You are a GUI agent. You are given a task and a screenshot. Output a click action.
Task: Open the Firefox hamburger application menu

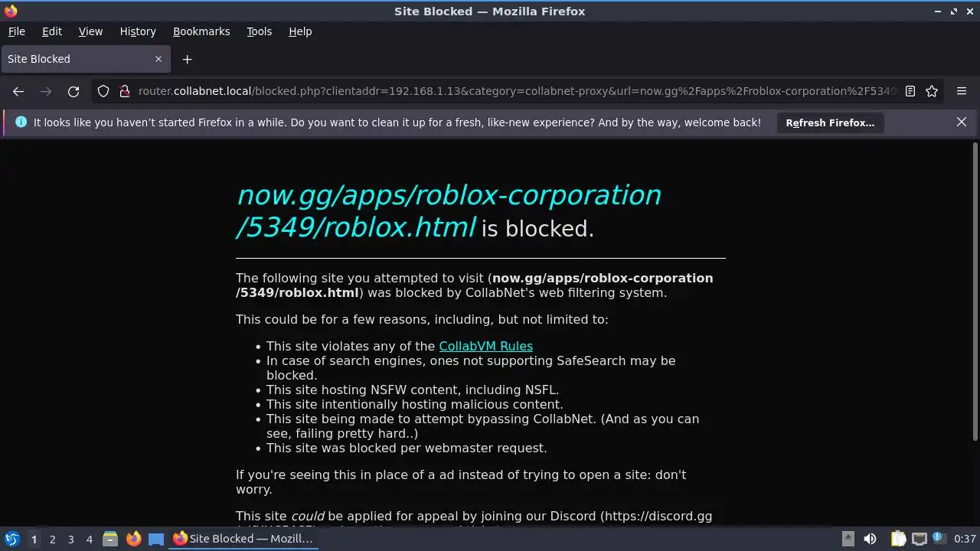(962, 91)
